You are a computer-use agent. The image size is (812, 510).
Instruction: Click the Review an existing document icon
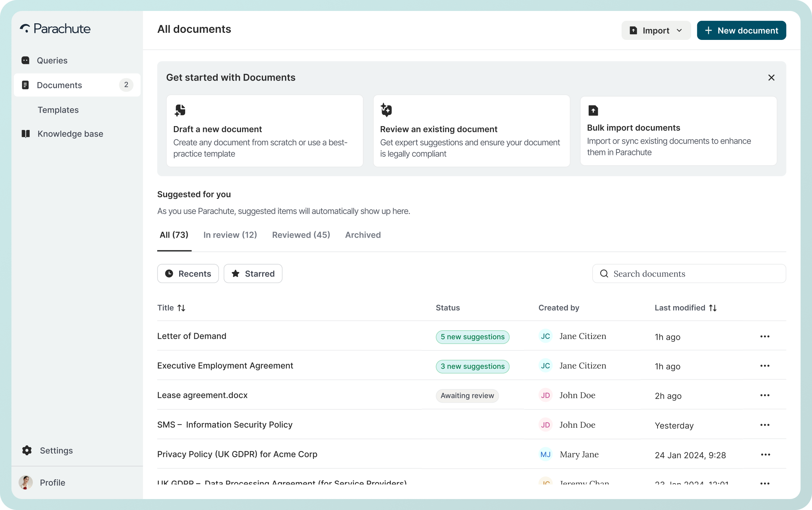(x=386, y=110)
